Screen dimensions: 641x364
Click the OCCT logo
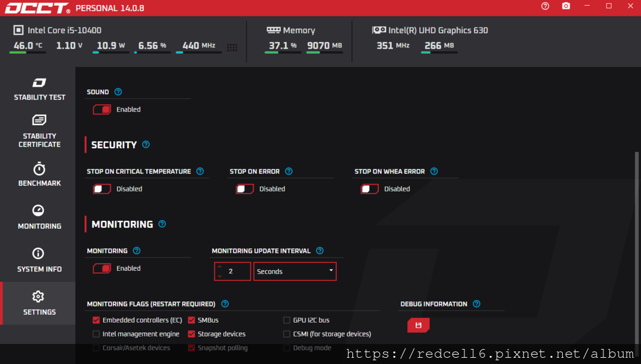coord(37,8)
